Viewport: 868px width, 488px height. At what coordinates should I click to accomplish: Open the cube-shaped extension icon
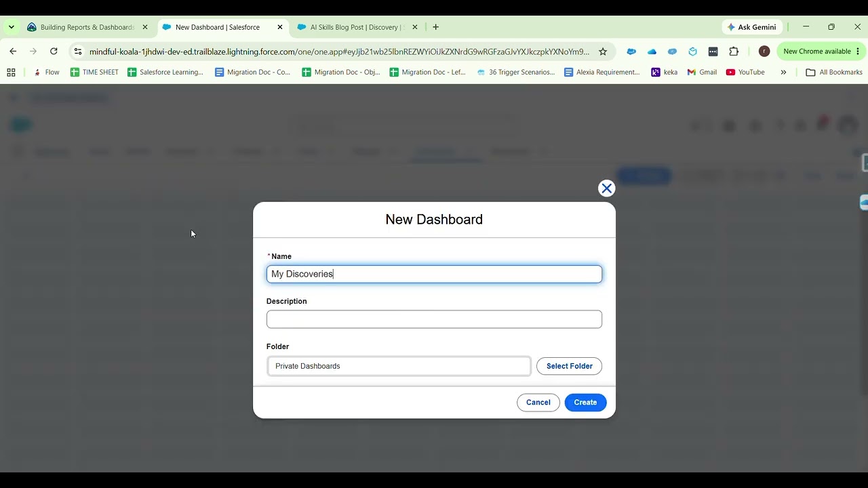pos(692,52)
